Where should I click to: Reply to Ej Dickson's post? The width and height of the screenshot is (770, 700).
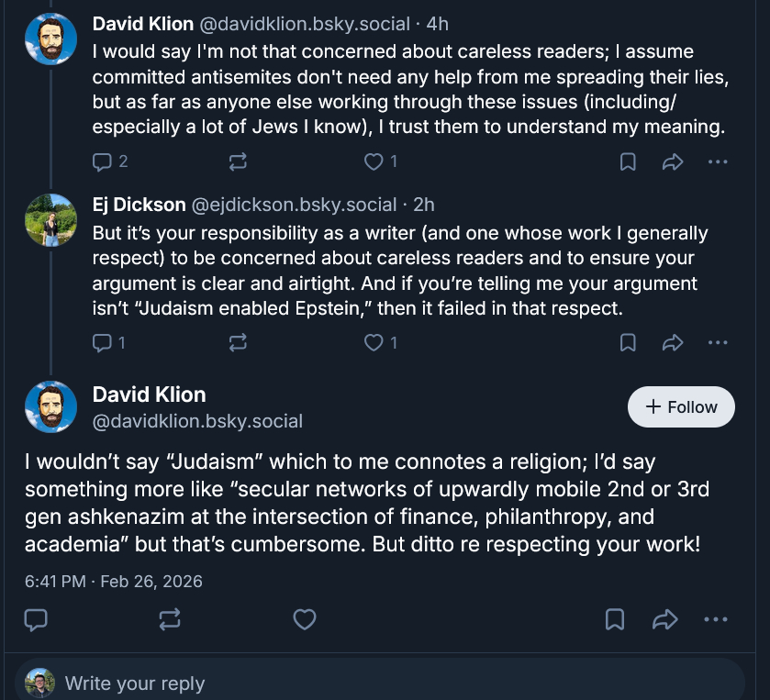(102, 343)
